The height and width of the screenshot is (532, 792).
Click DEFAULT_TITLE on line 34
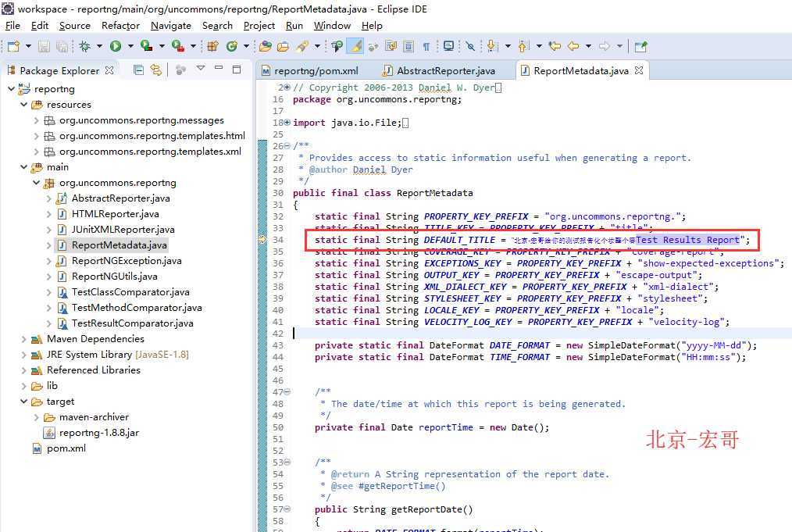point(459,240)
